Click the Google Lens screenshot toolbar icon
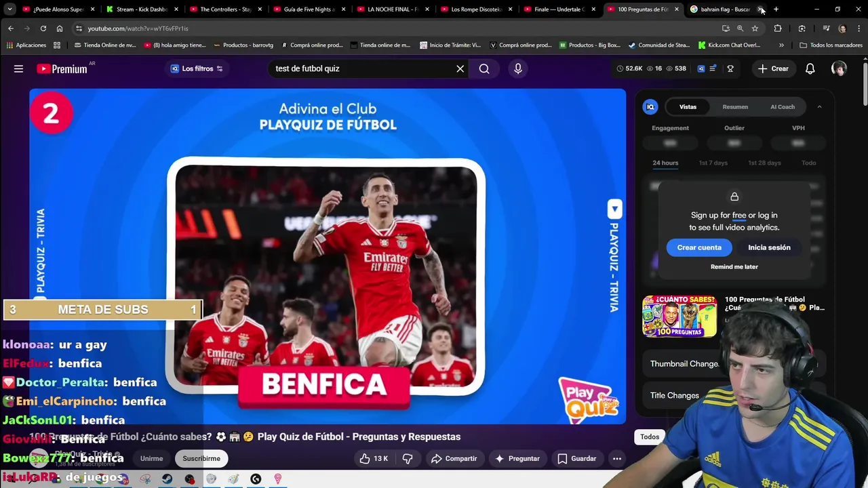Viewport: 868px width, 488px height. click(802, 28)
